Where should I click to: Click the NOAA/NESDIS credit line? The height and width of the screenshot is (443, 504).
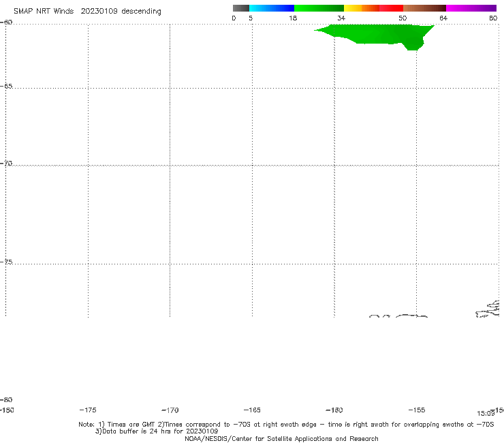pyautogui.click(x=281, y=438)
